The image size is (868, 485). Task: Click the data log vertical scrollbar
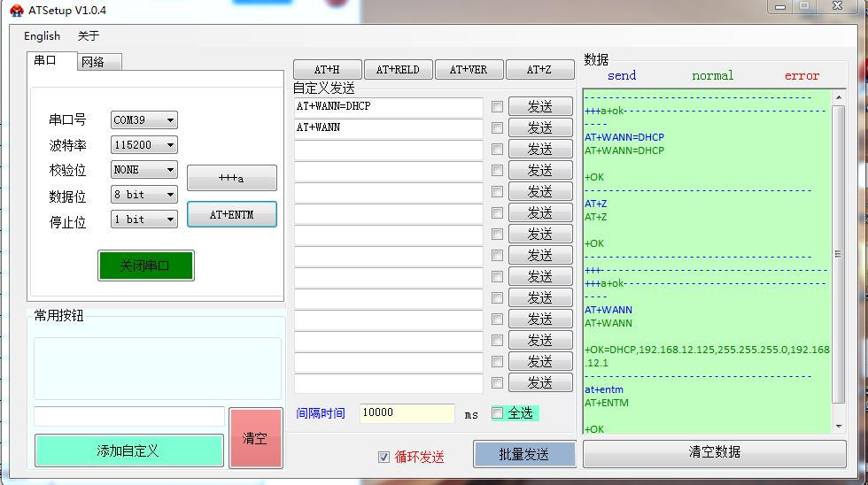839,257
